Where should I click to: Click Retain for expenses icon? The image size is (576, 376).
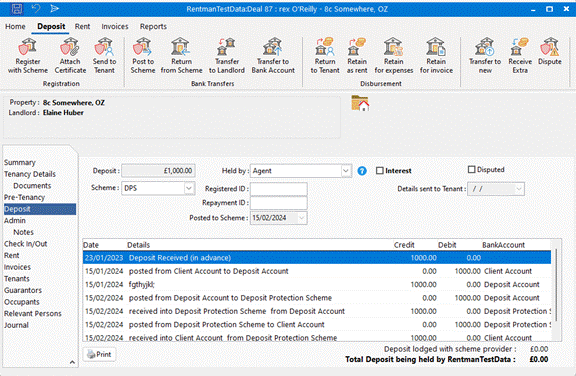(393, 47)
